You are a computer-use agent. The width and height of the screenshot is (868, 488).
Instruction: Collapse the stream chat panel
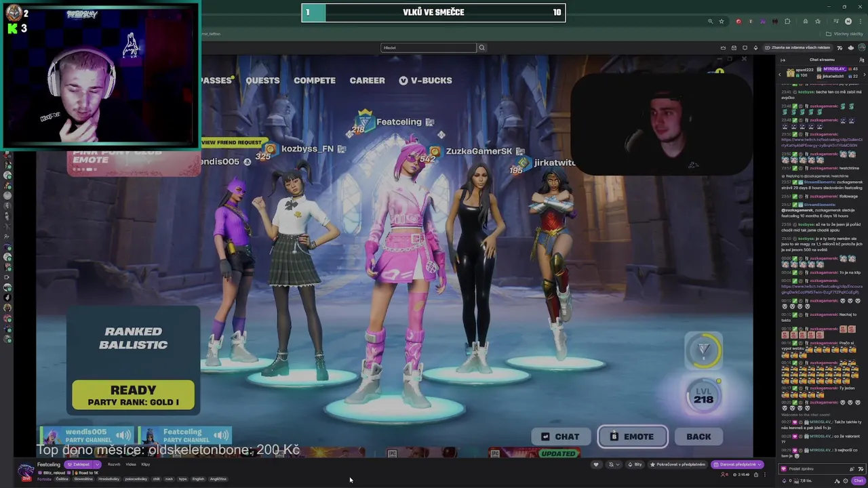click(783, 60)
